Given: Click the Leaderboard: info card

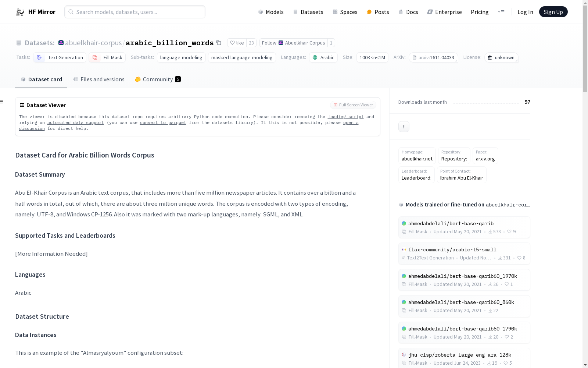Looking at the screenshot, I should pyautogui.click(x=416, y=175).
